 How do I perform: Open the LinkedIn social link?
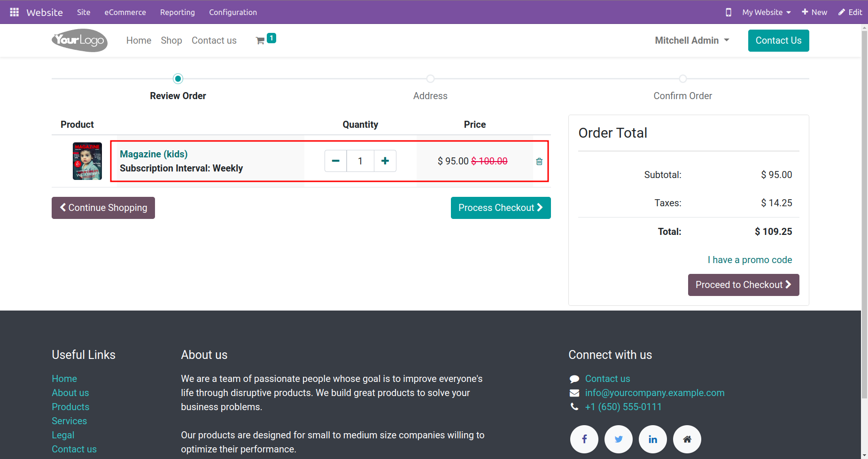[x=653, y=439]
